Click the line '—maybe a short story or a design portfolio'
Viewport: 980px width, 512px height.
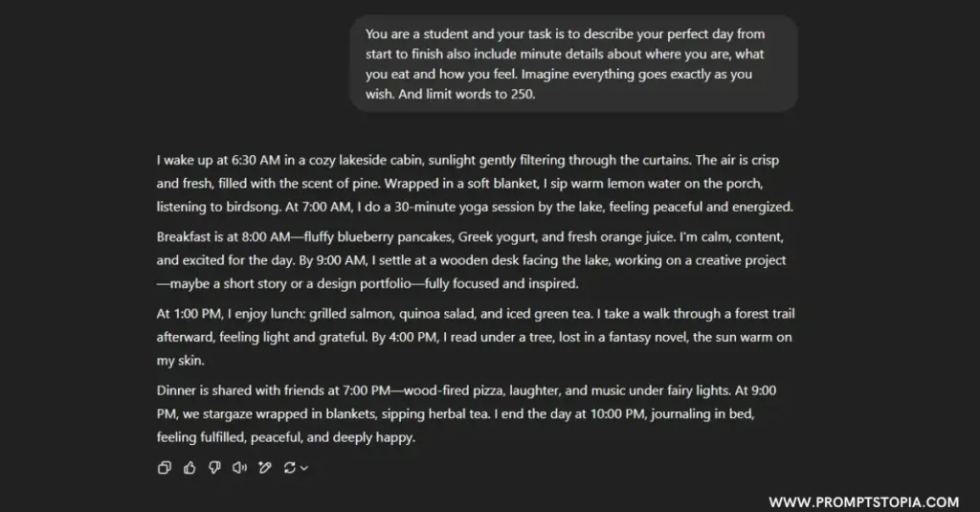click(367, 284)
